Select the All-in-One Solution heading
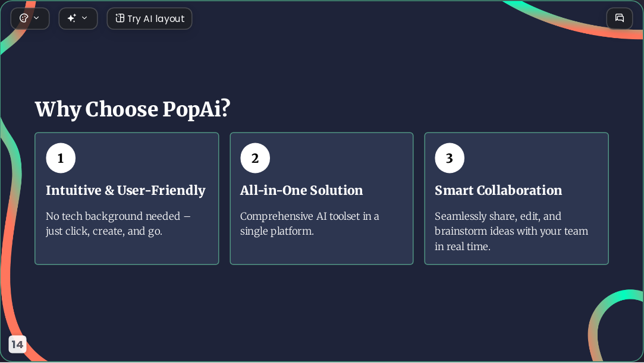Image resolution: width=644 pixels, height=363 pixels. (301, 190)
